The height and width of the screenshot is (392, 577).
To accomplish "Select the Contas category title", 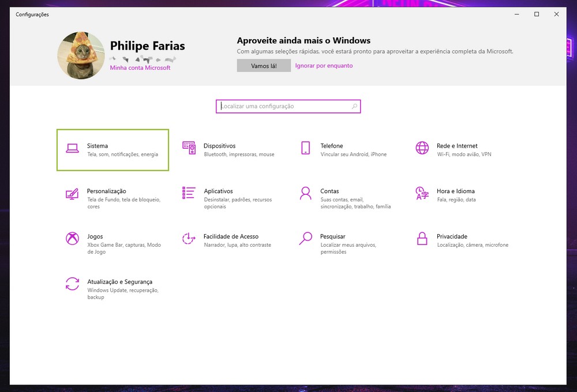I will 329,191.
